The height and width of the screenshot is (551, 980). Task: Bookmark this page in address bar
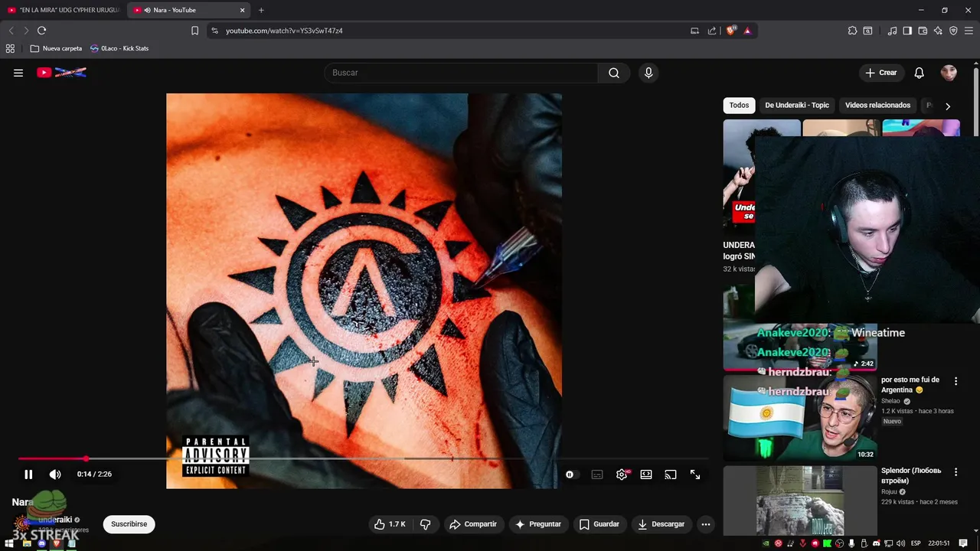194,31
